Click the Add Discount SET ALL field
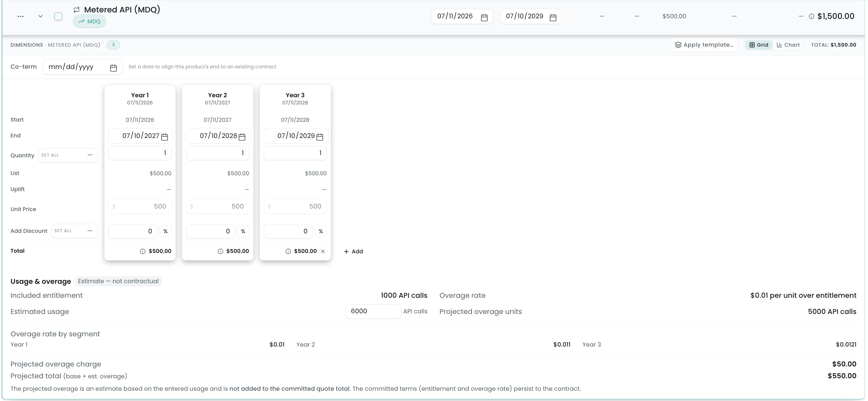The height and width of the screenshot is (401, 868). (74, 231)
